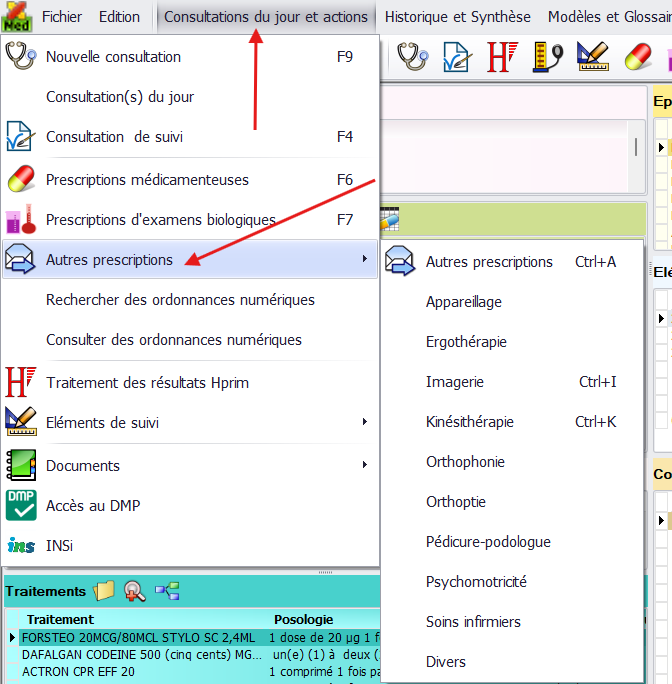Select Ergothérapie submenu item
Viewport: 672px width, 684px height.
pos(512,342)
